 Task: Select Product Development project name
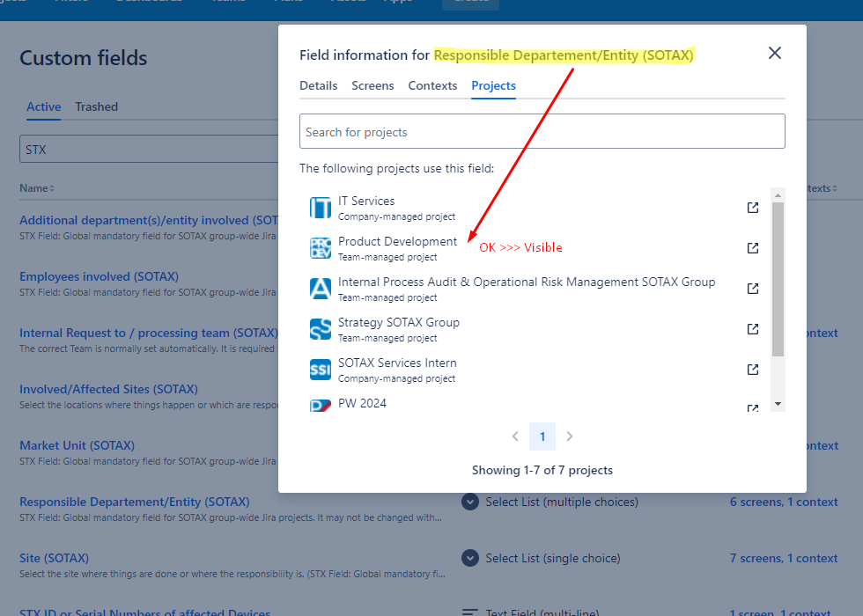click(397, 241)
